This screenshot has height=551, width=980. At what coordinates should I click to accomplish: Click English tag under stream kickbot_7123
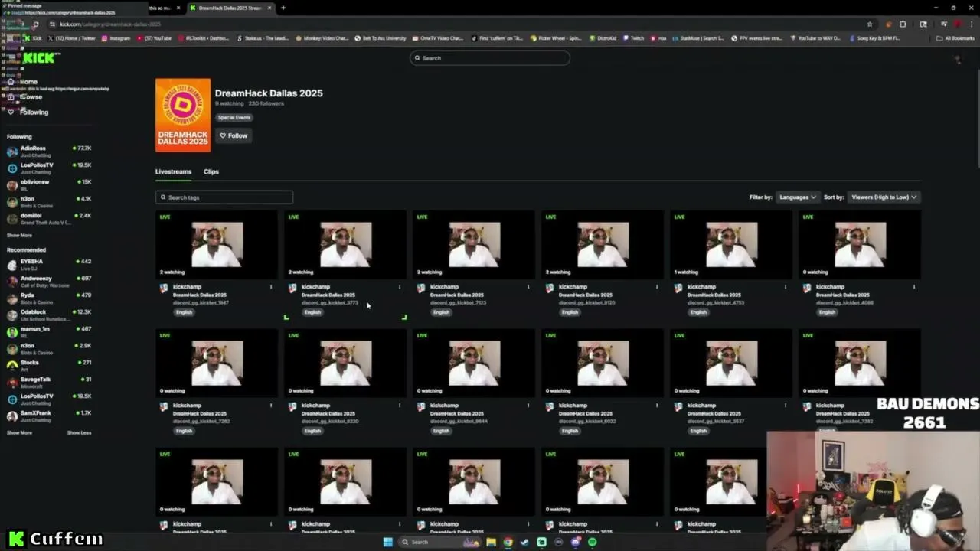click(441, 312)
